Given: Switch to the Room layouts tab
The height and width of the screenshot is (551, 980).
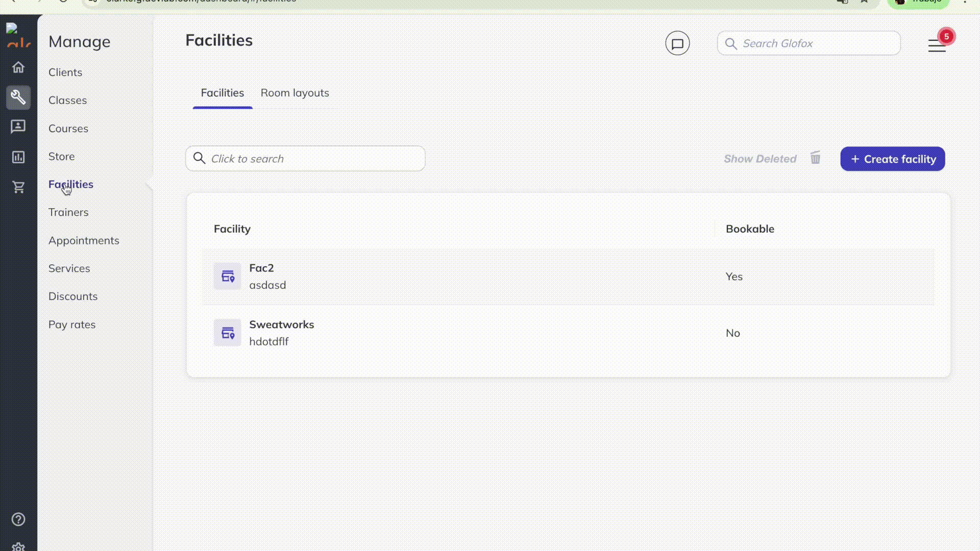Looking at the screenshot, I should tap(295, 93).
